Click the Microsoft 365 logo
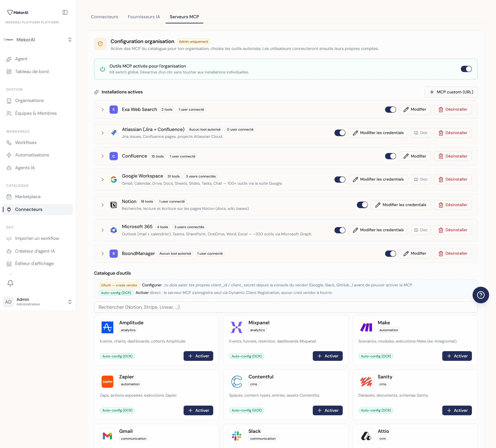 113,230
